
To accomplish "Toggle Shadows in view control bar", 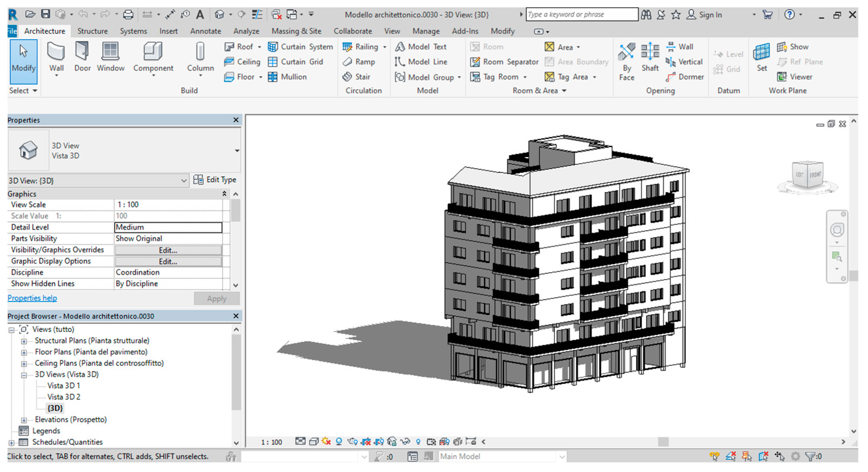I will click(339, 441).
